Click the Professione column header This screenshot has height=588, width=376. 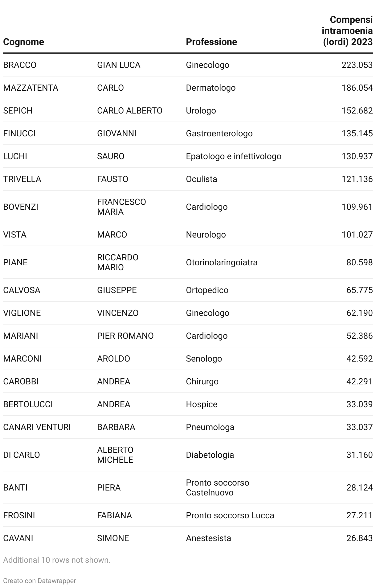pyautogui.click(x=211, y=42)
